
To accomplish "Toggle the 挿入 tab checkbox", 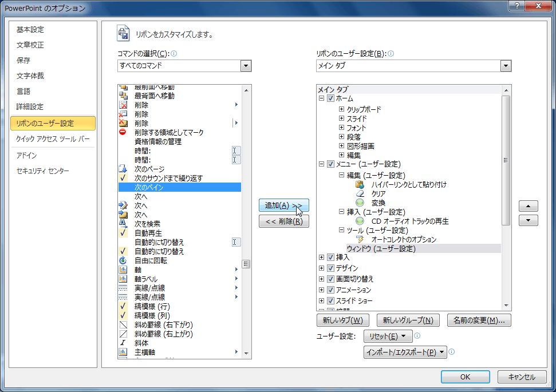I will coord(330,257).
